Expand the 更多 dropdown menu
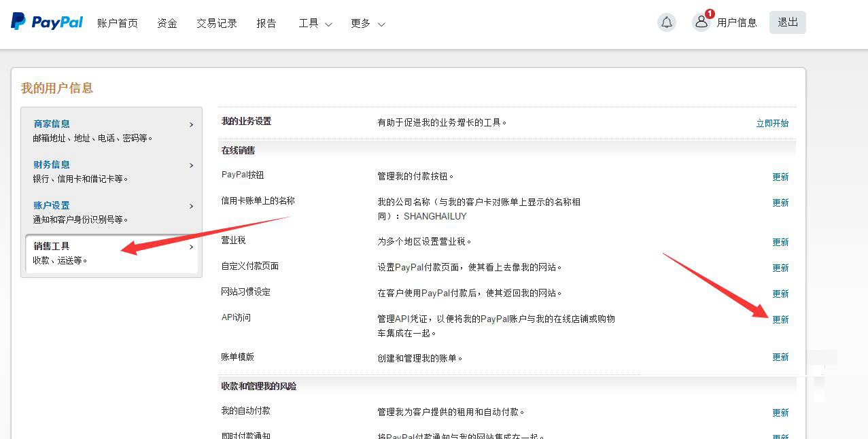The image size is (868, 439). (368, 23)
